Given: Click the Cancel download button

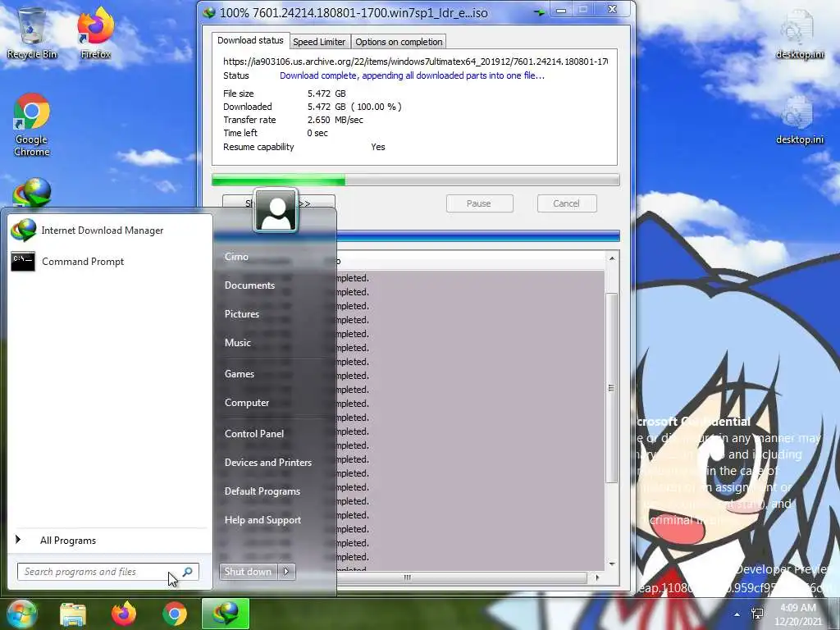Looking at the screenshot, I should [566, 203].
